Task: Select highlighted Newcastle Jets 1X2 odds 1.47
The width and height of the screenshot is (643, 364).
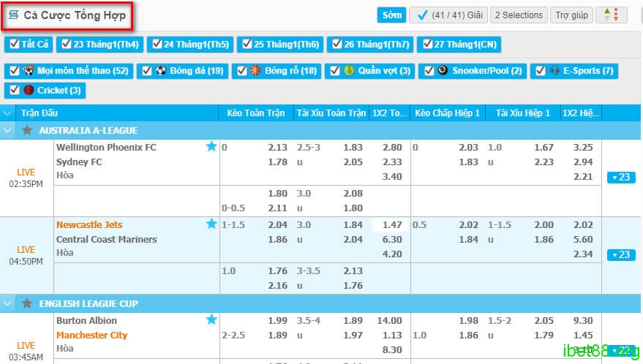Action: point(392,224)
